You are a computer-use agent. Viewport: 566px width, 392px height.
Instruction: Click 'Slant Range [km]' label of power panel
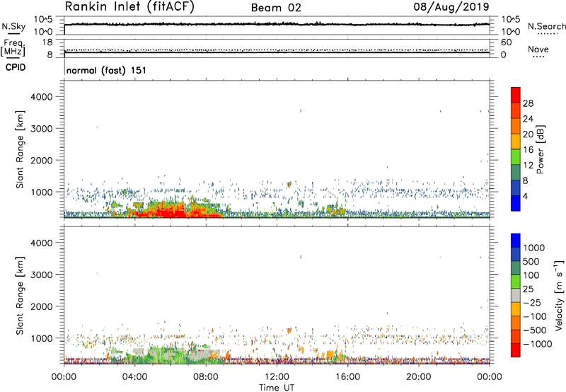tap(20, 149)
